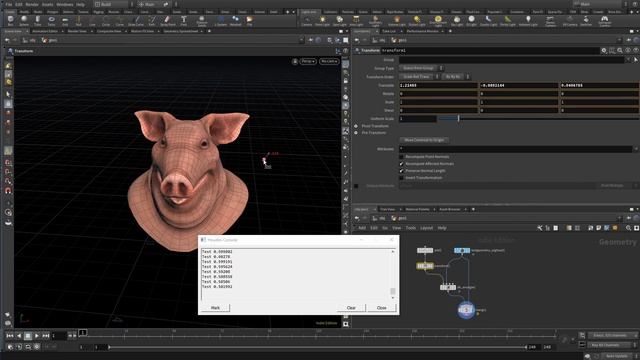
Task: Add an Area Light from shelf
Action: click(356, 20)
